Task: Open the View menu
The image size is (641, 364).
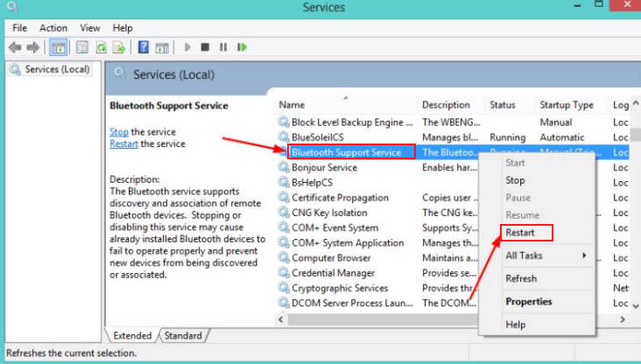Action: pyautogui.click(x=90, y=28)
